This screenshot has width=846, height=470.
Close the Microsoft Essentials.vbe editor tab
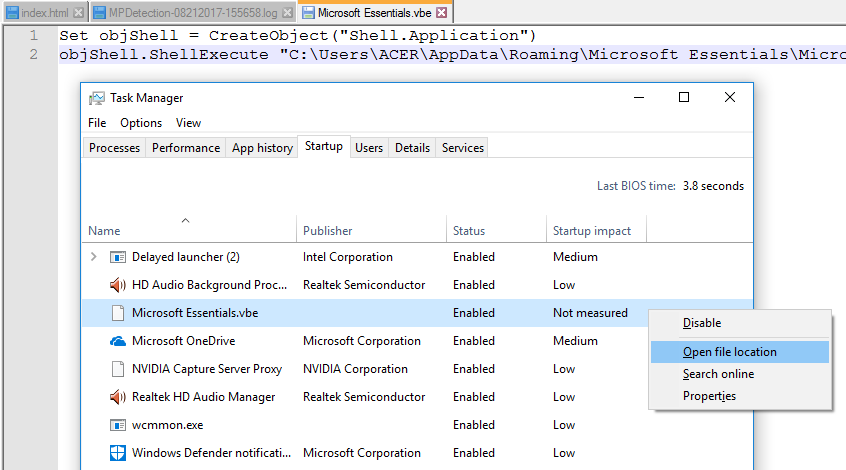coord(441,13)
